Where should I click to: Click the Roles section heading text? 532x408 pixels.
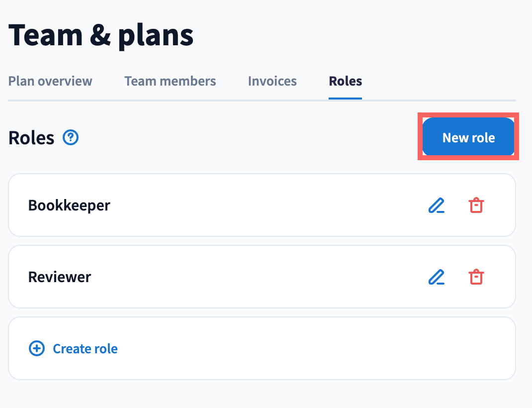click(x=31, y=138)
